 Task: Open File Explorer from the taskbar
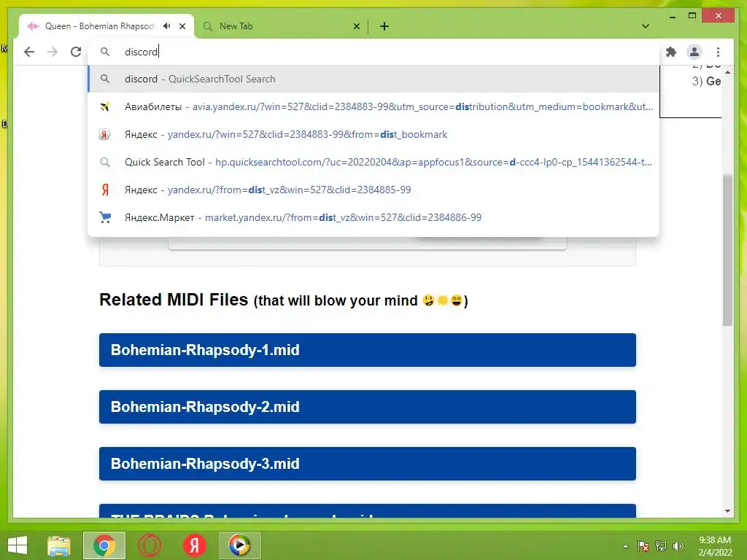click(x=59, y=545)
